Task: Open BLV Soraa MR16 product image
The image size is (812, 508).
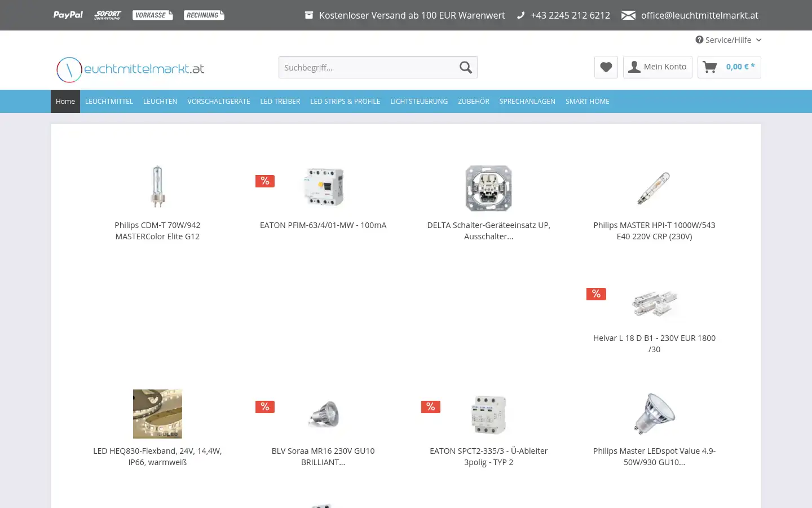Action: 323,414
